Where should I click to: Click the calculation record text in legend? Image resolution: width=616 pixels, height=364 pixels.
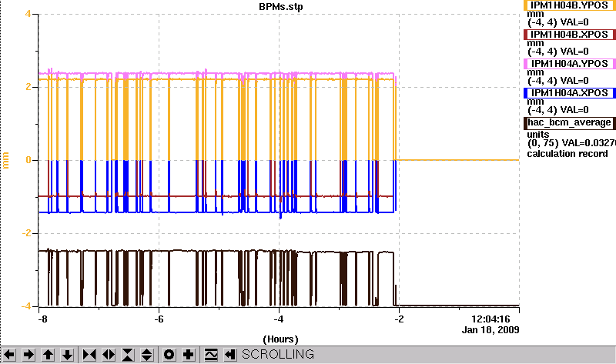coord(567,154)
